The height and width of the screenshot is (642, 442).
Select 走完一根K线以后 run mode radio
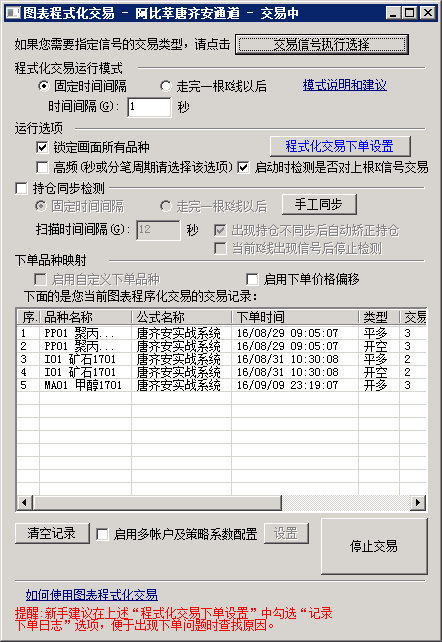click(166, 86)
